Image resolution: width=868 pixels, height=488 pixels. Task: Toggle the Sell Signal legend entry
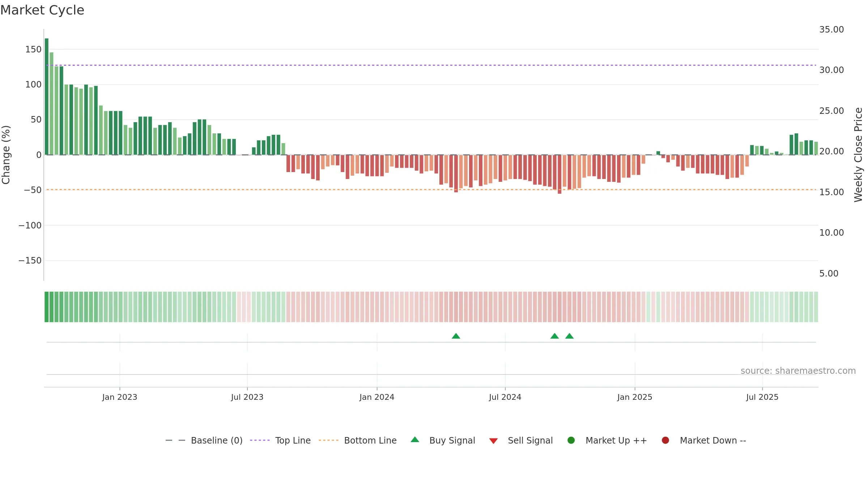coord(521,440)
